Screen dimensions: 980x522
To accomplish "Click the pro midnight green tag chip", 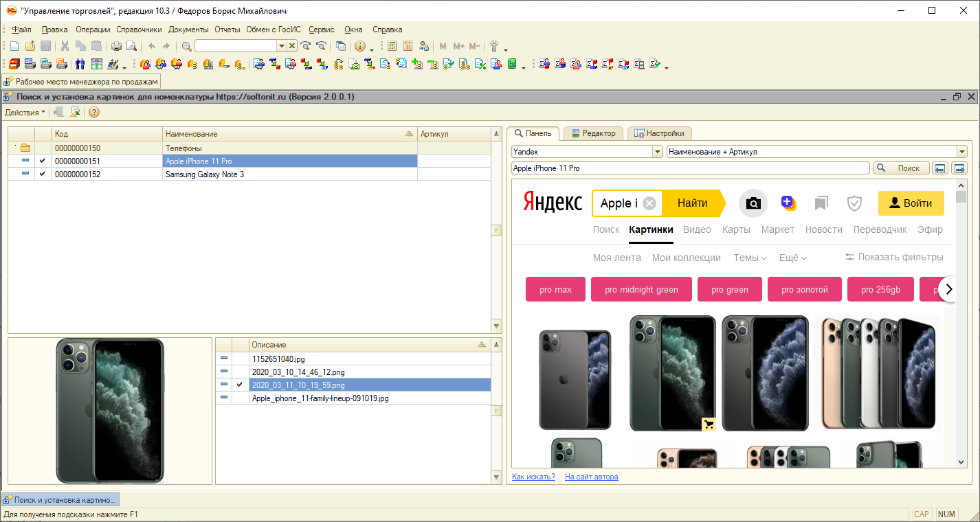I will point(641,289).
